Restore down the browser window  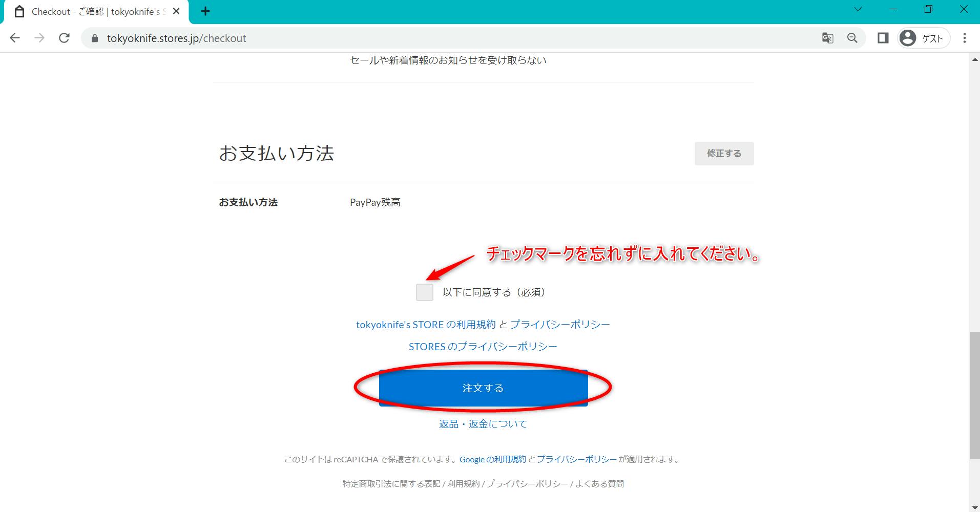click(x=928, y=9)
